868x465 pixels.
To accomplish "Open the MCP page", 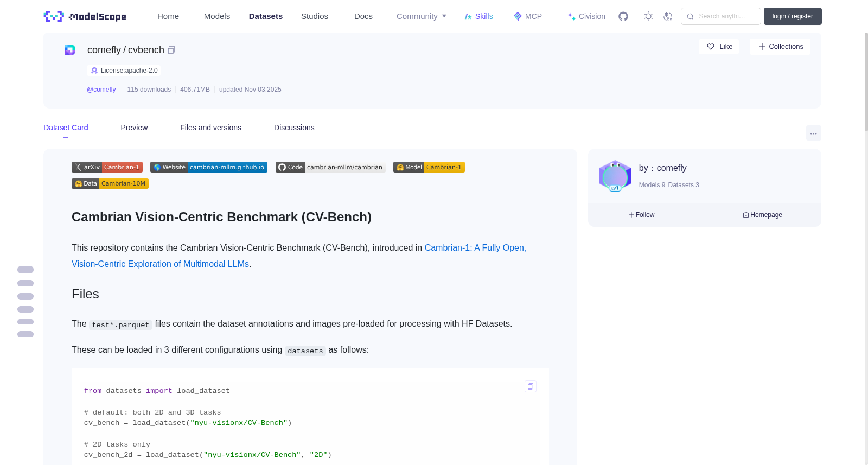I will coord(528,16).
